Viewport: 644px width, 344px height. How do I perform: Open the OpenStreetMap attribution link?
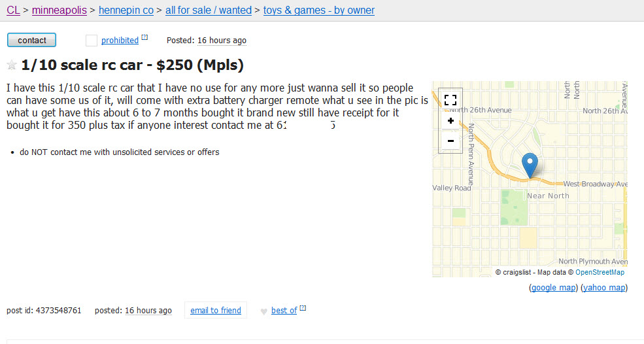point(600,272)
